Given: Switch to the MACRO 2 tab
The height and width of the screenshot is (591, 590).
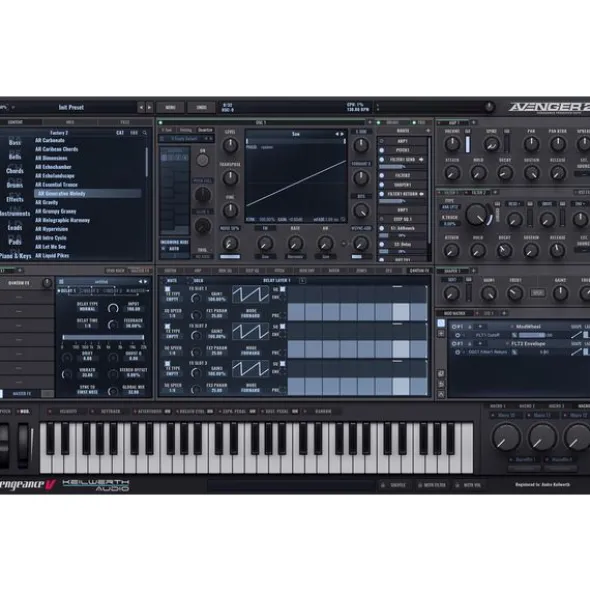Looking at the screenshot, I should (x=527, y=406).
